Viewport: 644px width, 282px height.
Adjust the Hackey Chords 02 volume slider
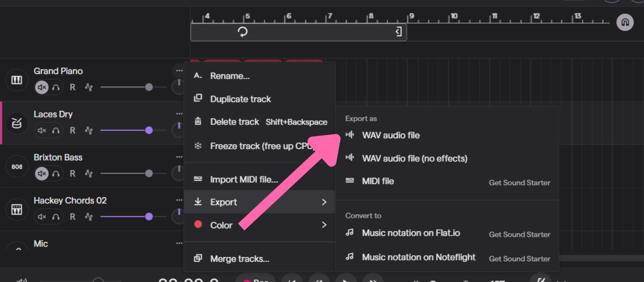149,216
